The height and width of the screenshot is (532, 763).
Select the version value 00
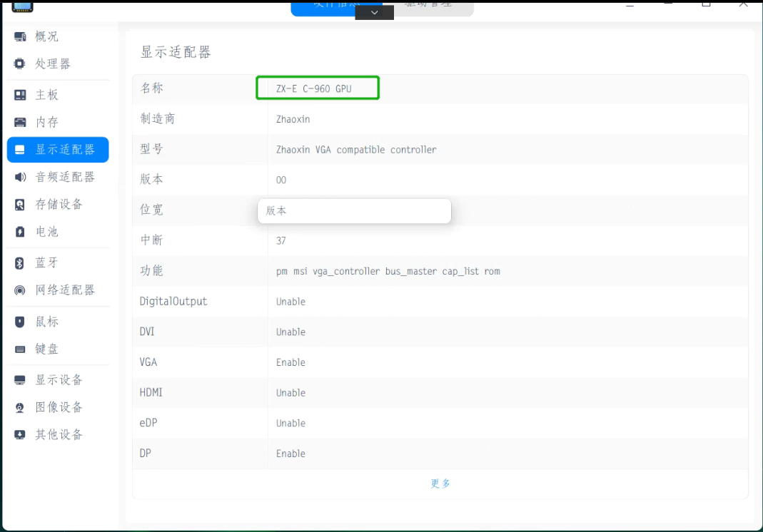[x=281, y=180]
